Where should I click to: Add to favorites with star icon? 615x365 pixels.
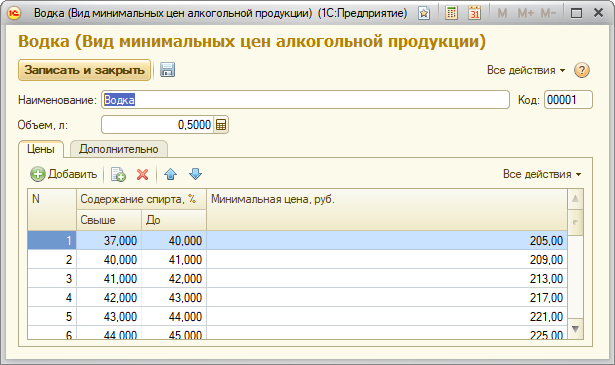pos(424,14)
